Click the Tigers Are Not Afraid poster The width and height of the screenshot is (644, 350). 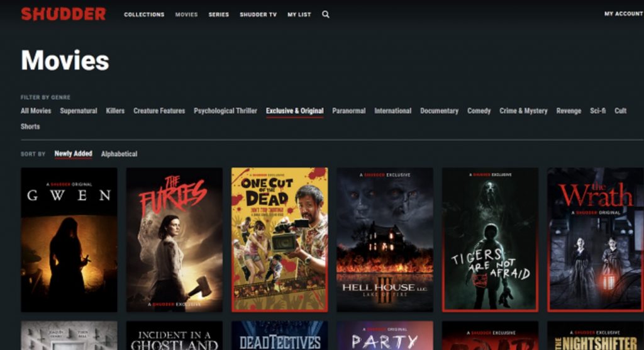[x=490, y=239]
